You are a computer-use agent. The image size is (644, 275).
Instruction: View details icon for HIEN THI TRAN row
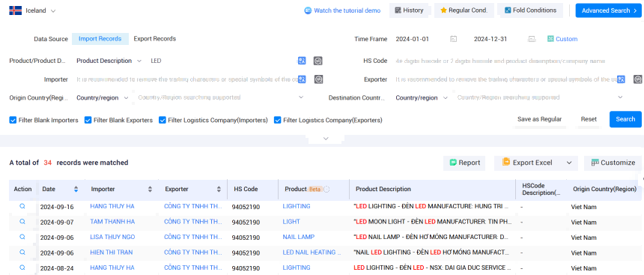pos(22,252)
